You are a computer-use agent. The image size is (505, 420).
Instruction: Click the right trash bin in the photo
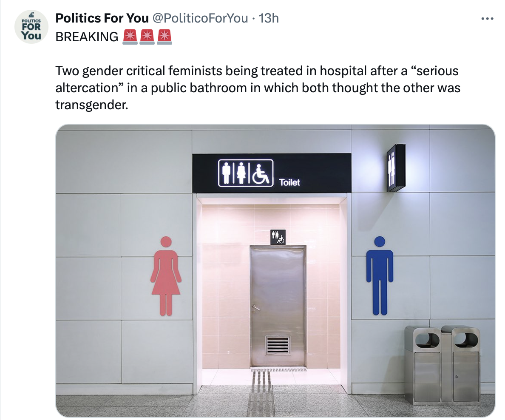[461, 365]
